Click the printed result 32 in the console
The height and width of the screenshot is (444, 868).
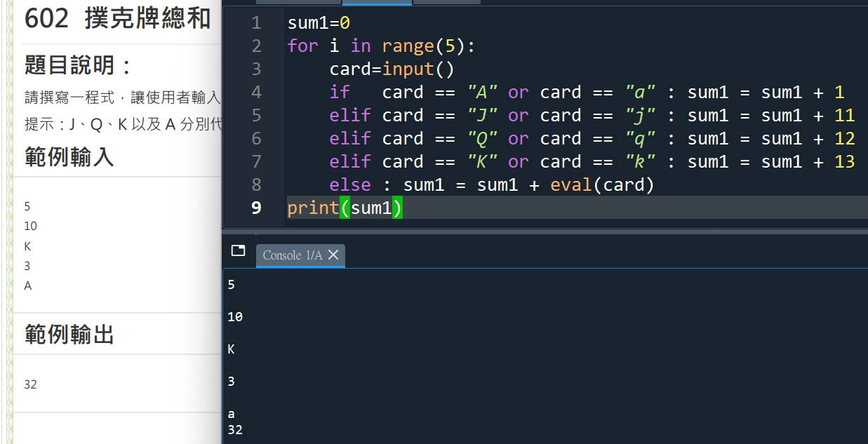pyautogui.click(x=235, y=430)
